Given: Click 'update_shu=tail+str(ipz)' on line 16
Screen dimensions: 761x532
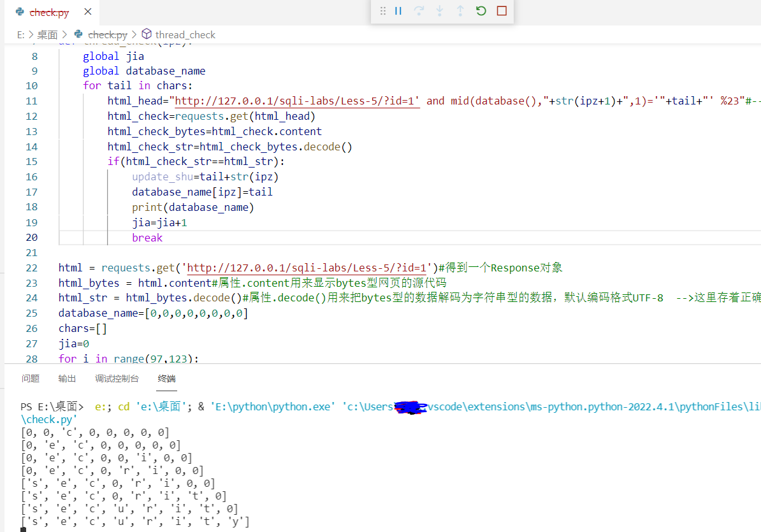Looking at the screenshot, I should pyautogui.click(x=205, y=176).
